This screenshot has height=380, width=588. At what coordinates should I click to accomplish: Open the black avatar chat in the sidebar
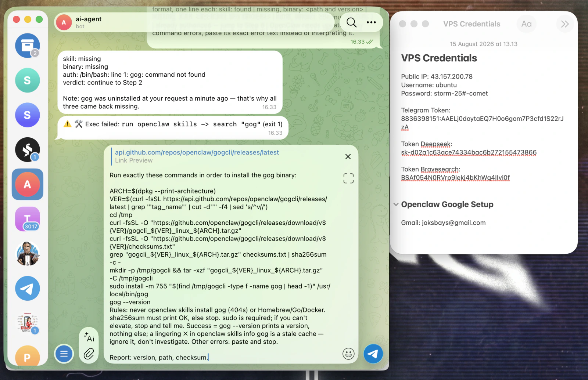point(27,149)
